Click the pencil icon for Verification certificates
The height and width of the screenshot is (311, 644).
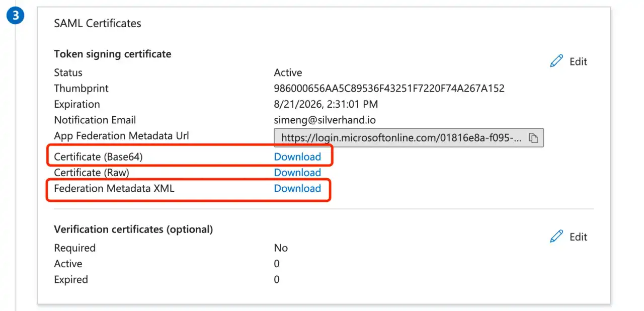(556, 236)
